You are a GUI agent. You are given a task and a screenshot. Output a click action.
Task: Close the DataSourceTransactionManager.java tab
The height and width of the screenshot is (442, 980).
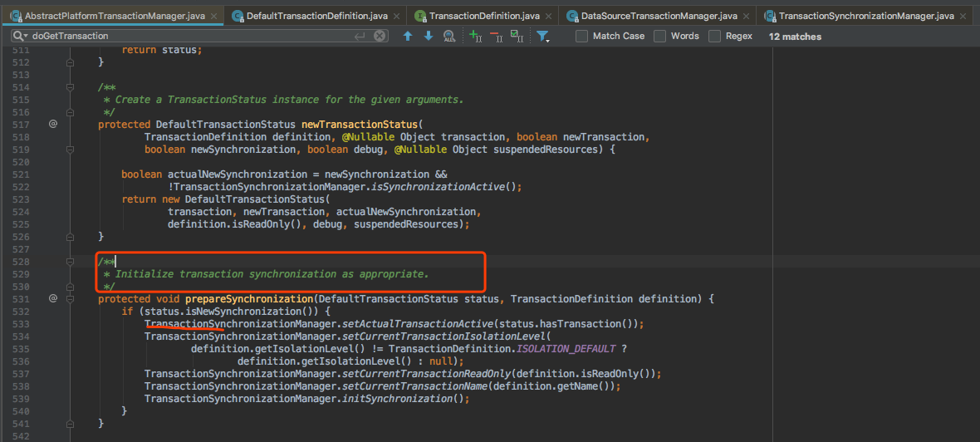[x=747, y=16]
